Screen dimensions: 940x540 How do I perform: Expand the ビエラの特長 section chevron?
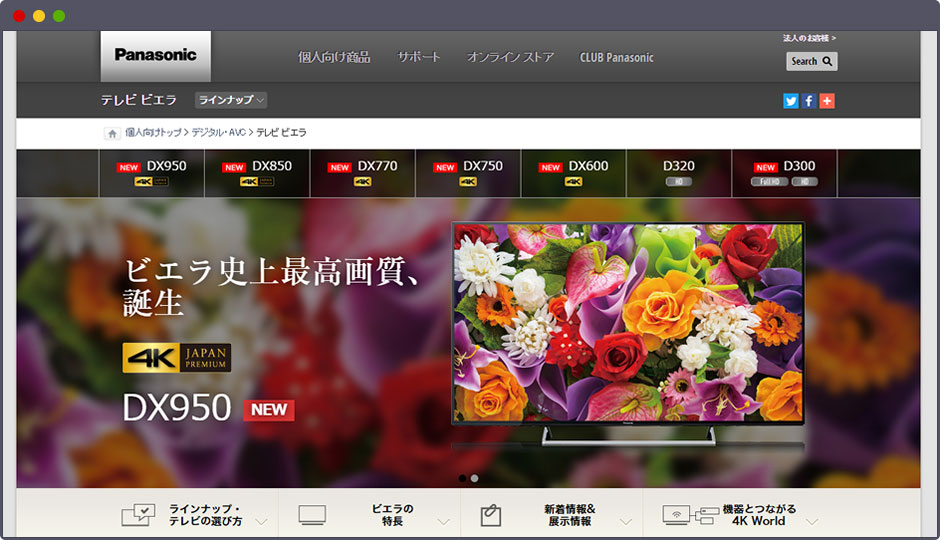443,522
